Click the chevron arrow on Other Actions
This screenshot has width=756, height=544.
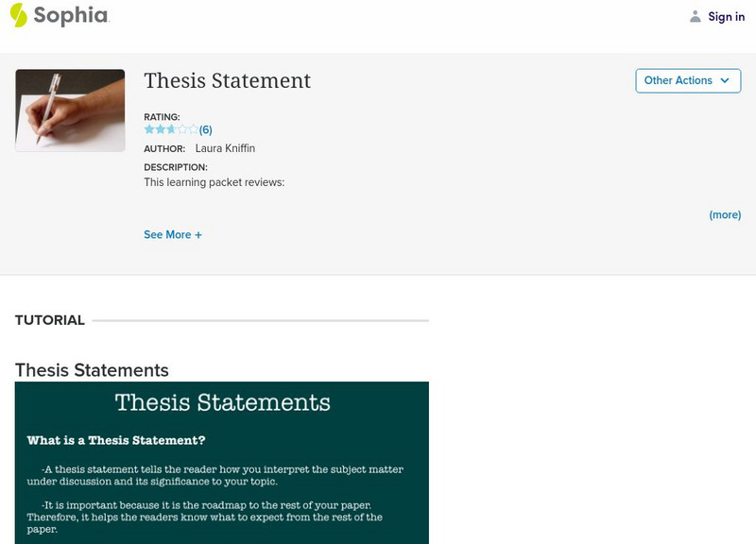point(725,81)
